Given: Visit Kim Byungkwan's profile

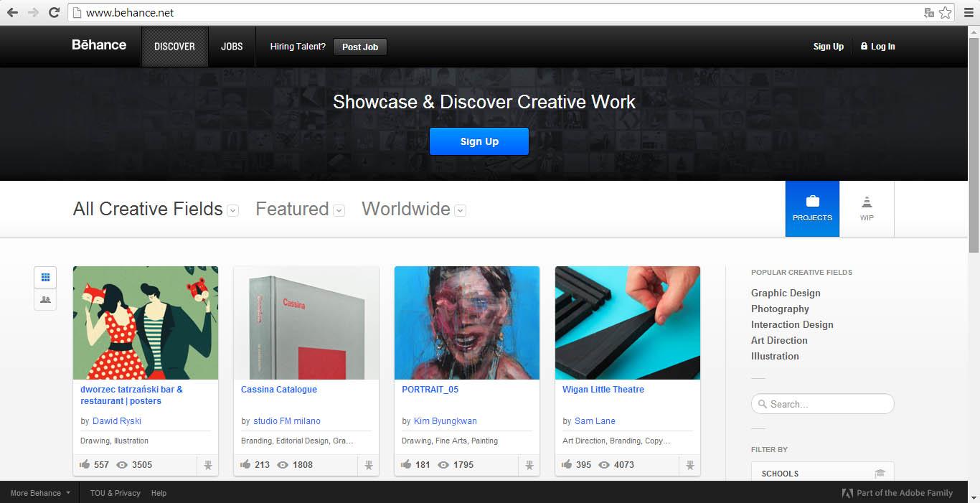Looking at the screenshot, I should coord(446,421).
